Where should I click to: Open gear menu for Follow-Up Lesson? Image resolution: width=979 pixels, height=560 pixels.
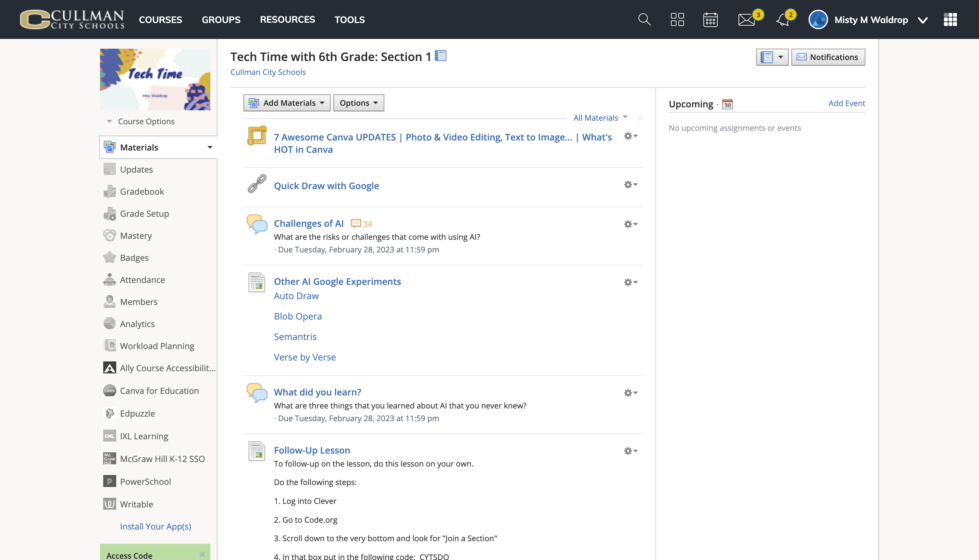coord(630,451)
